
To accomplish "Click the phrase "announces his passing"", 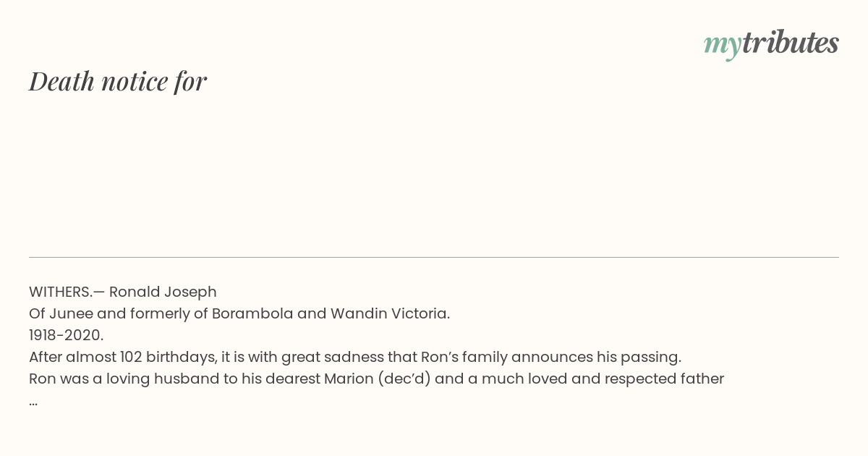I will 603,357.
